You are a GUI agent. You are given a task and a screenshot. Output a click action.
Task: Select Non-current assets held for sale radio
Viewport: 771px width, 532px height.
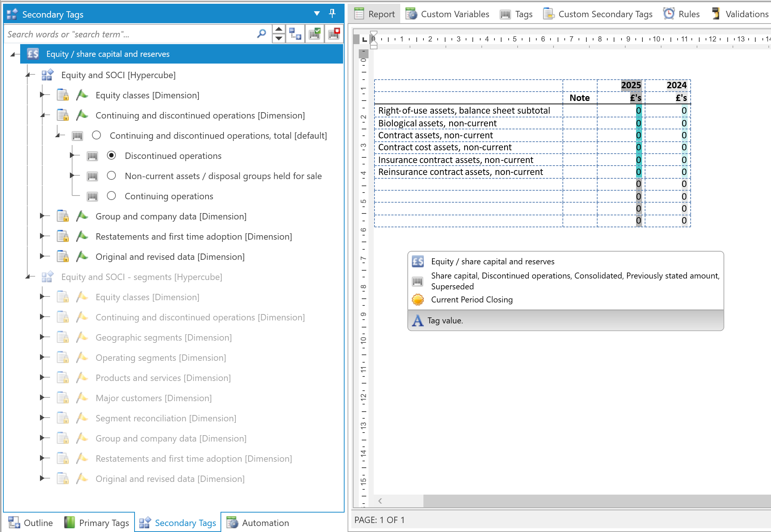(x=111, y=176)
